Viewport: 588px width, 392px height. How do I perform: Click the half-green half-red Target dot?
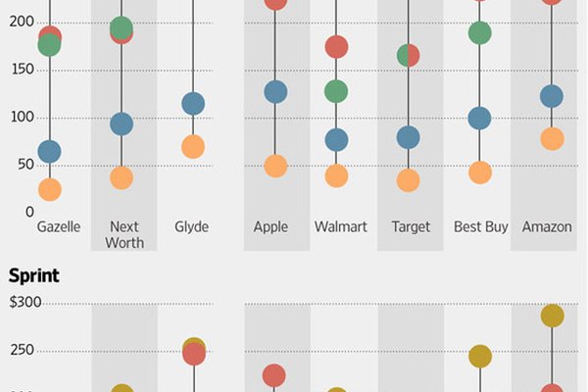click(x=408, y=56)
